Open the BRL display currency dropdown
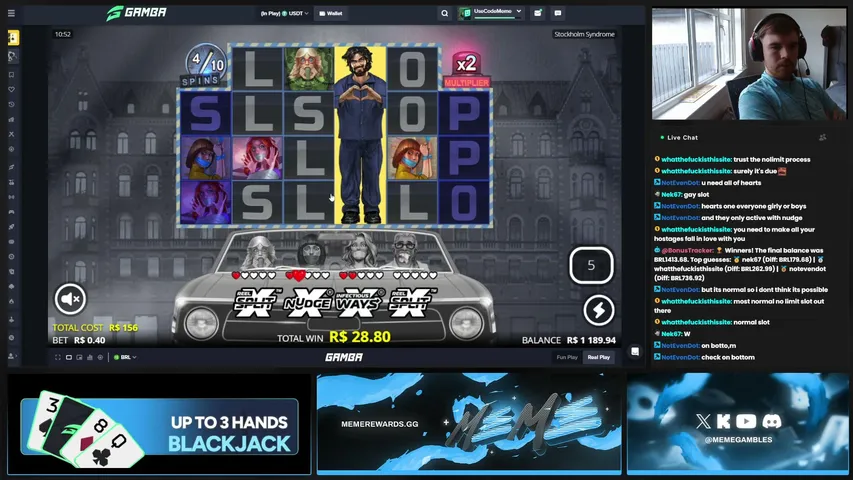The height and width of the screenshot is (480, 853). tap(125, 358)
